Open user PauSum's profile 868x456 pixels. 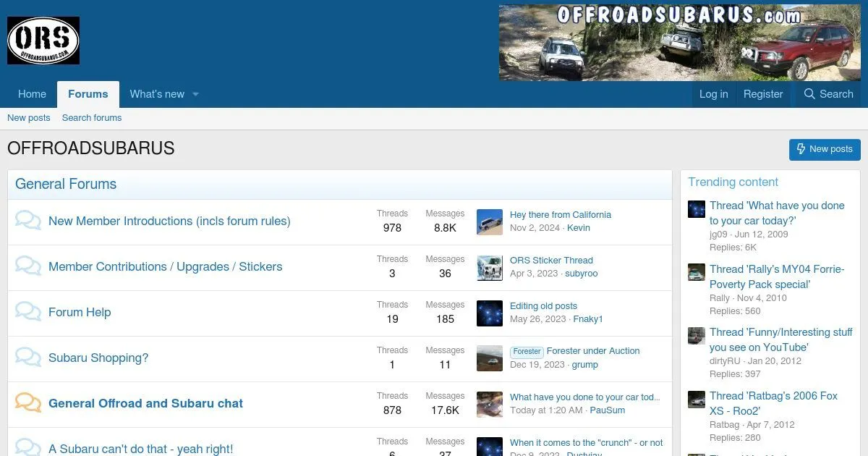[608, 410]
